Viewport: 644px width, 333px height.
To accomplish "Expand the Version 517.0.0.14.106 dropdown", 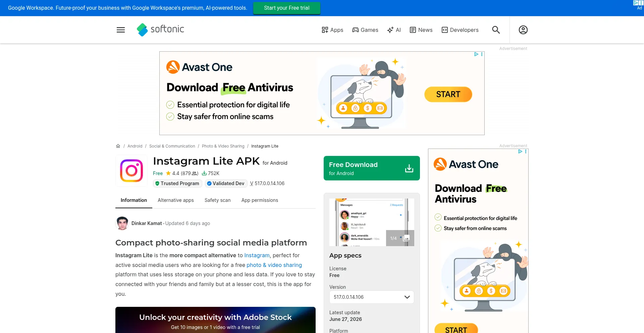I will [x=372, y=297].
